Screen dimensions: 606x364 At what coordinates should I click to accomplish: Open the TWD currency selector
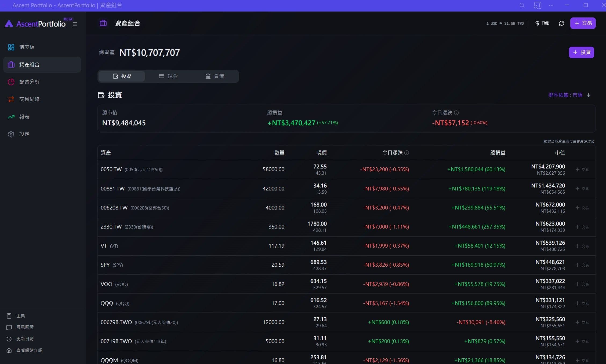pos(542,23)
